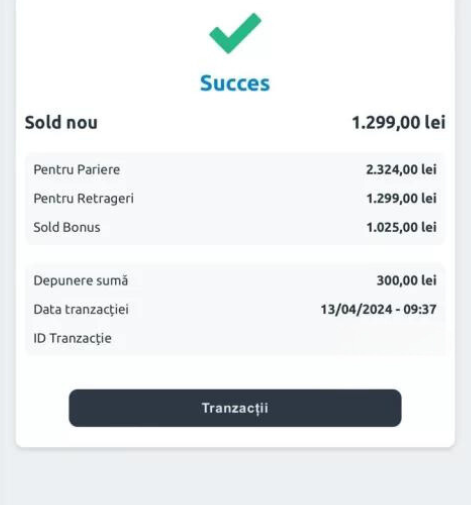Viewport: 471px width, 505px height.
Task: Select the Pentru Retrageri row label
Action: click(x=84, y=198)
